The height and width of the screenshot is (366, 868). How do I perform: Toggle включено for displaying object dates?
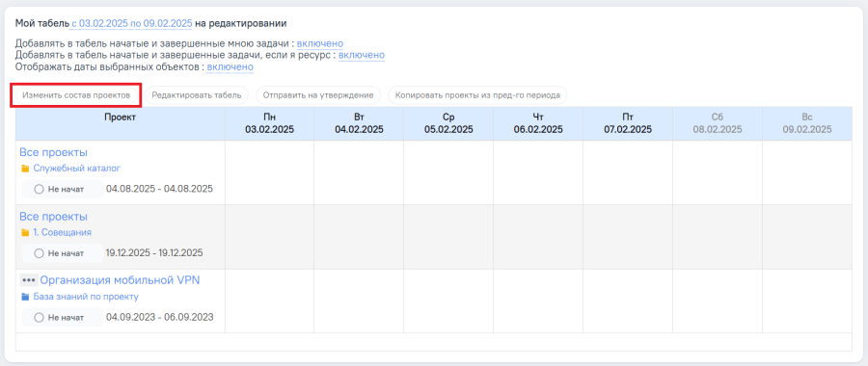pyautogui.click(x=231, y=66)
